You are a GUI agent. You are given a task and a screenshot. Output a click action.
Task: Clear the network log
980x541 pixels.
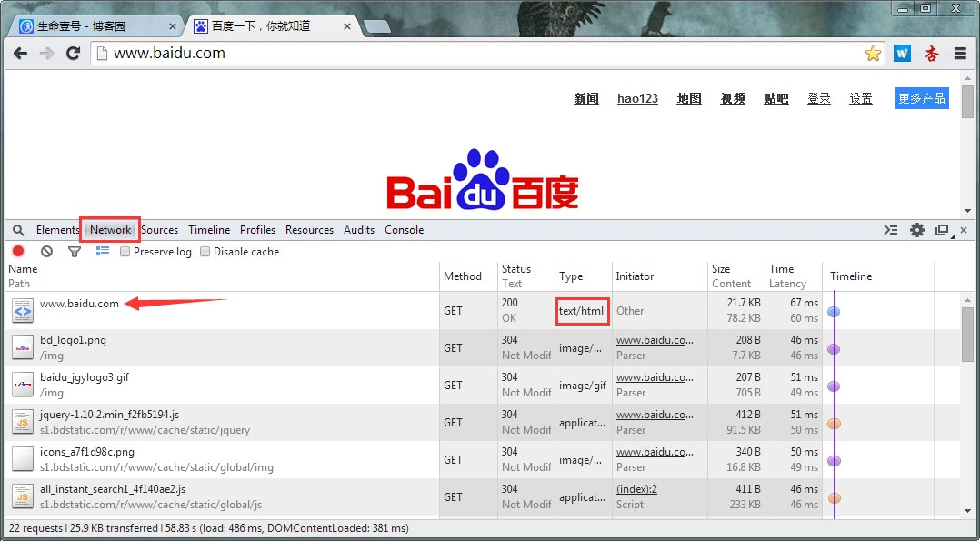[x=47, y=252]
